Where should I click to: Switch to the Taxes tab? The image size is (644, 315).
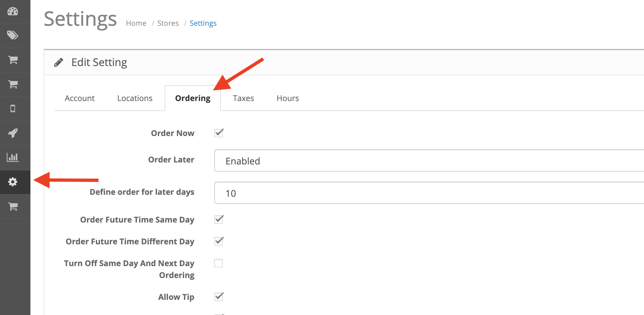click(x=243, y=98)
